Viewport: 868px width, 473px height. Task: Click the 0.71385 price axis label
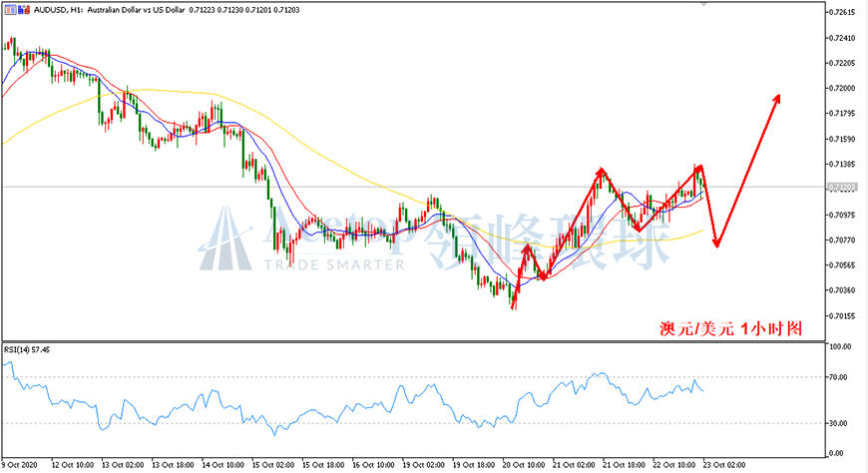coord(842,164)
